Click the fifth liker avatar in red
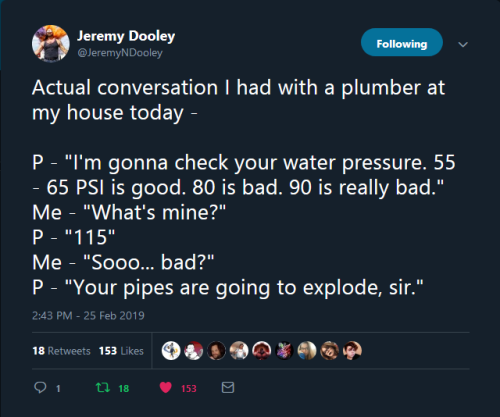 (262, 351)
